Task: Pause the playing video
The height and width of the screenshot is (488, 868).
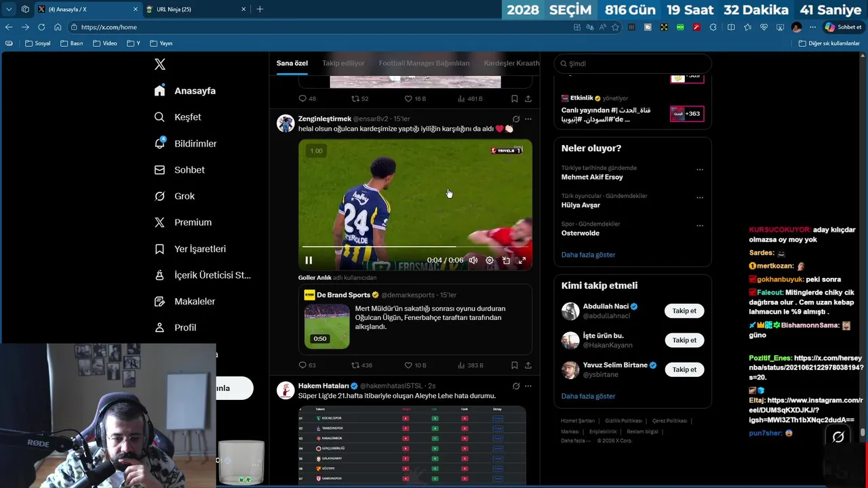Action: tap(309, 260)
